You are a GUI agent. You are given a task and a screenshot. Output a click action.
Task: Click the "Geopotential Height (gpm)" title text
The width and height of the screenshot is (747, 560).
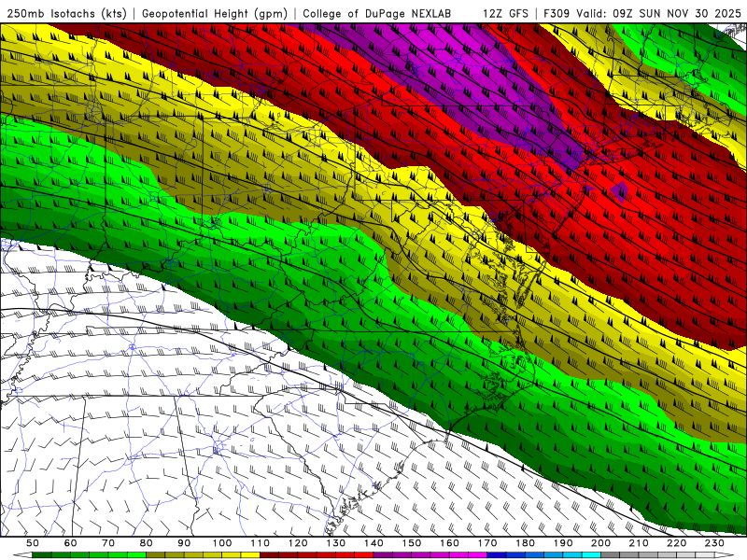pos(215,13)
